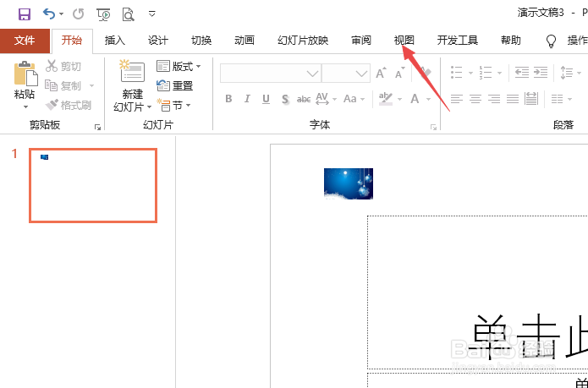
Task: Select slide 1 thumbnail in panel
Action: pos(93,185)
